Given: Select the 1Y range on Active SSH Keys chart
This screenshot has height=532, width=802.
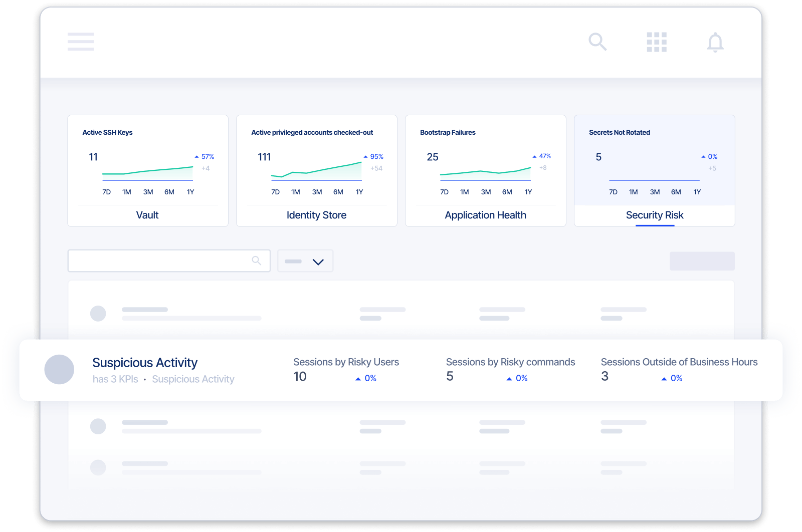Looking at the screenshot, I should [190, 192].
